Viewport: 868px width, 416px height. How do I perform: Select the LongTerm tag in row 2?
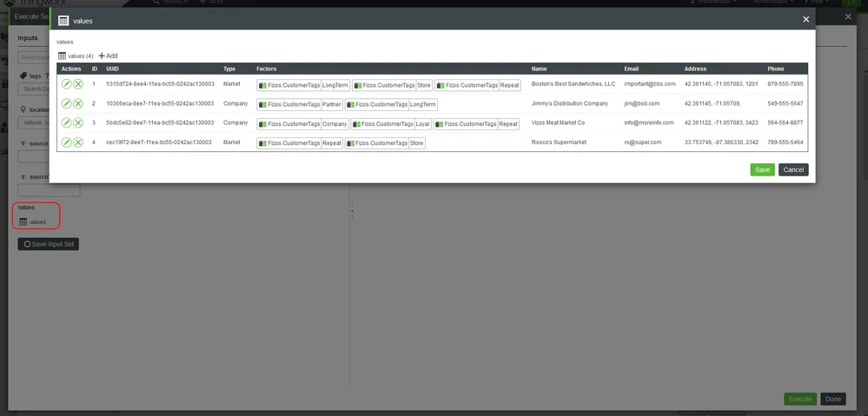pyautogui.click(x=391, y=104)
